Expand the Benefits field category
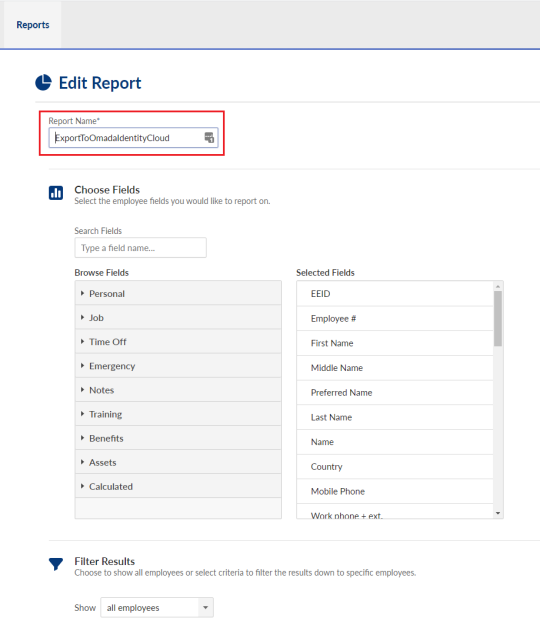This screenshot has height=635, width=540. (178, 438)
